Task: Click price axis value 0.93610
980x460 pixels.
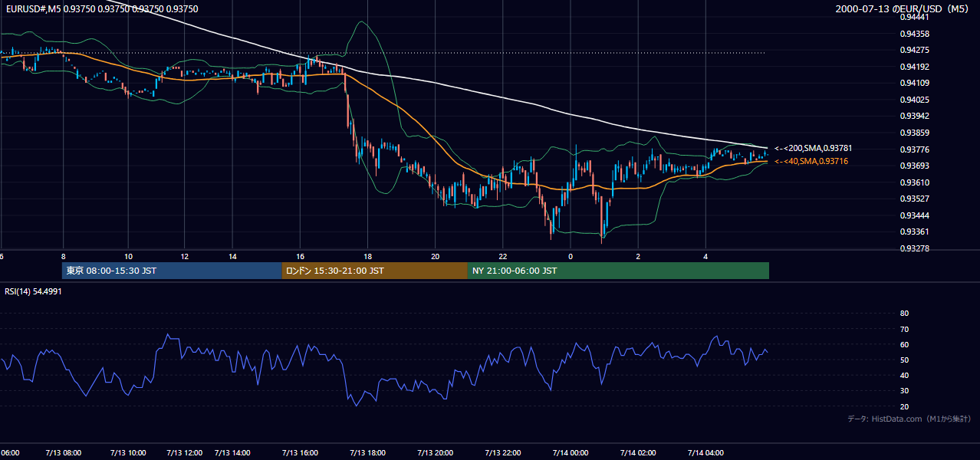Action: pyautogui.click(x=915, y=182)
